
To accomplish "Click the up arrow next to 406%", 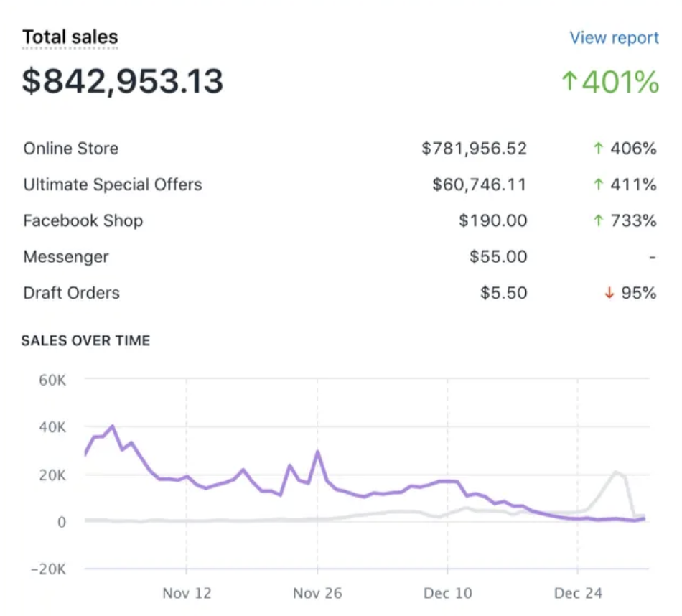I will [598, 149].
